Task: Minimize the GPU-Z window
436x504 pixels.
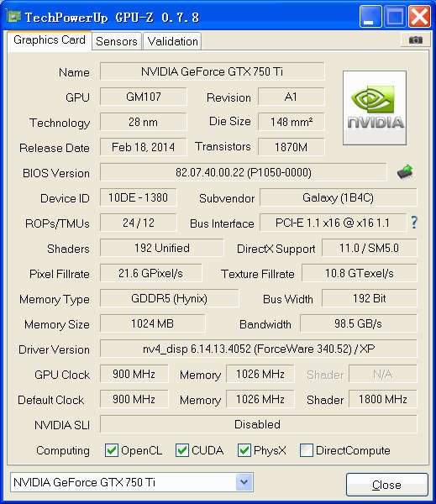Action: (370, 16)
